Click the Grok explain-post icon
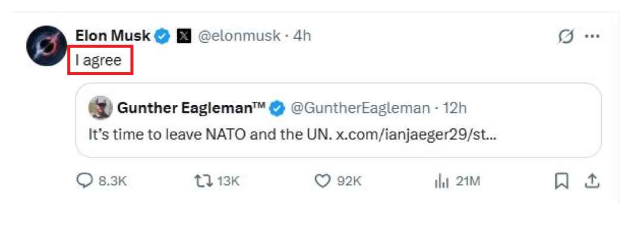 point(565,38)
